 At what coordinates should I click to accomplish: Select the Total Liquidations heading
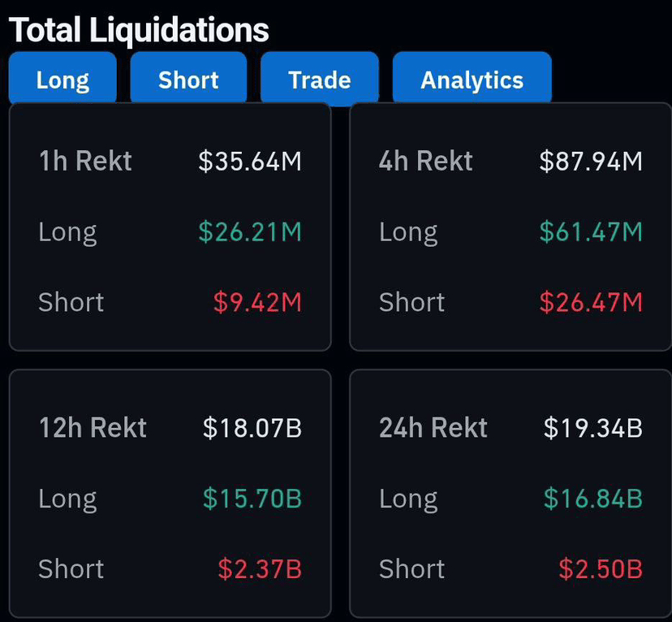[x=139, y=30]
